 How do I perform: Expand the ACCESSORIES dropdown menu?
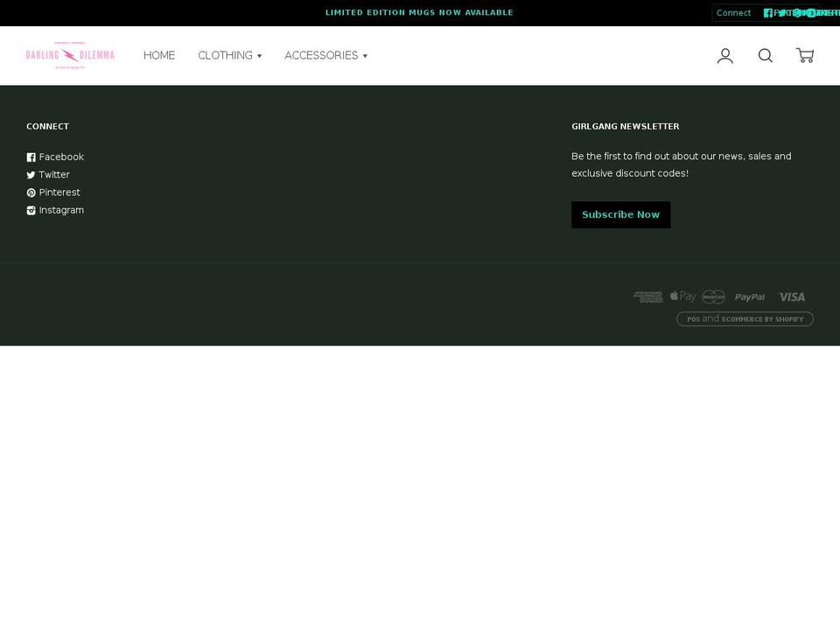(x=325, y=55)
